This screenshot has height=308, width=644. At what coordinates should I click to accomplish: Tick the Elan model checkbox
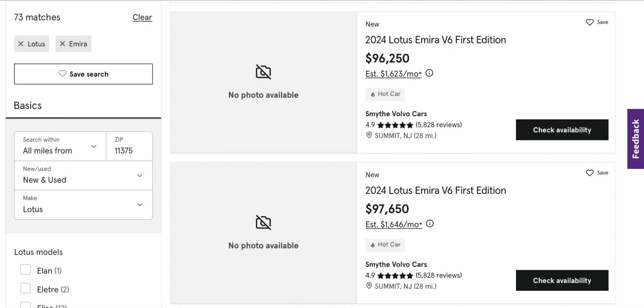26,270
